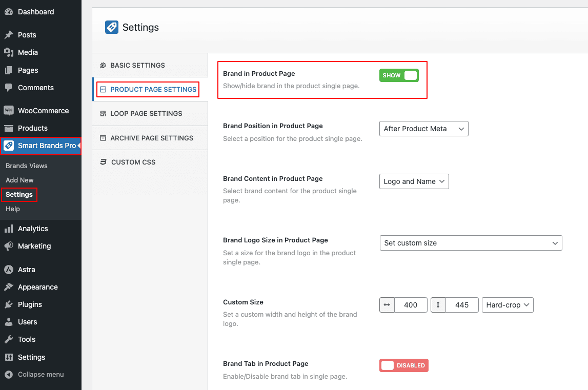The height and width of the screenshot is (390, 588).
Task: Click the Analytics bar chart icon
Action: coord(9,229)
